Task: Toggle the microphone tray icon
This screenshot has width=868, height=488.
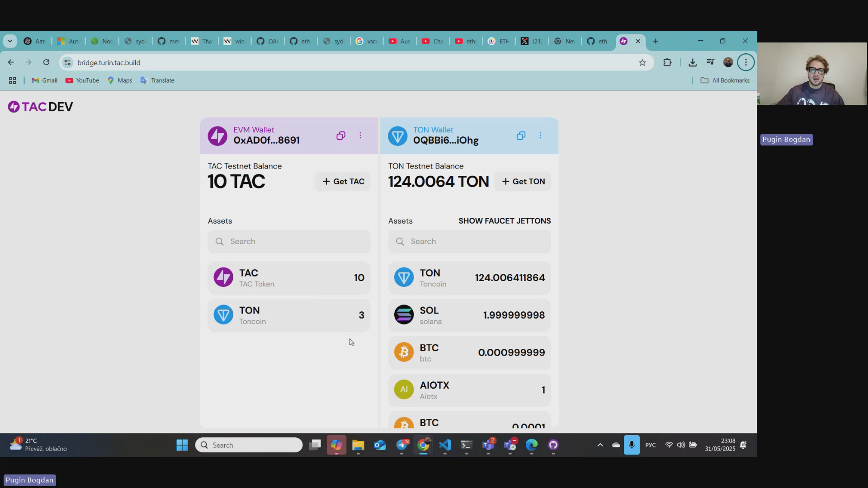Action: [632, 445]
